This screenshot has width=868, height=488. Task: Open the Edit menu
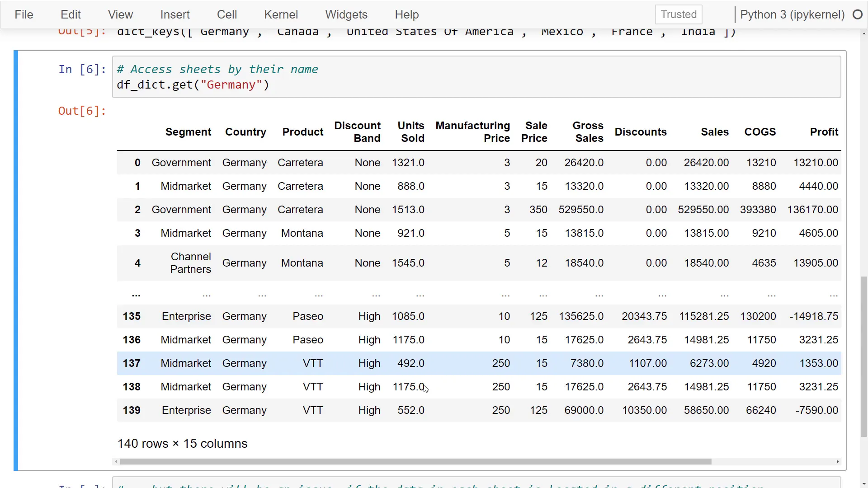71,14
